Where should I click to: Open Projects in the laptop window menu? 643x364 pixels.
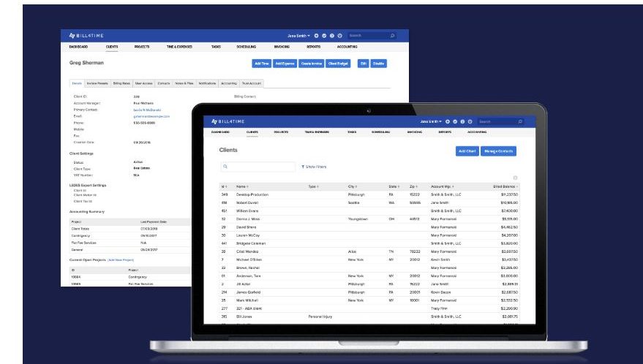coord(281,132)
